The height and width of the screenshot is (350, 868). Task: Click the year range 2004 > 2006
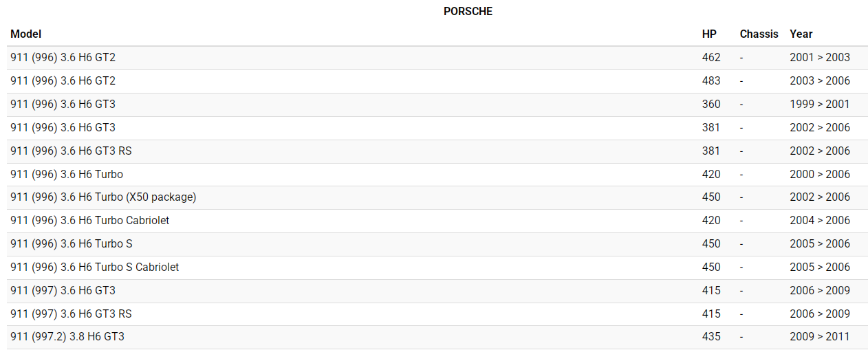click(x=820, y=221)
